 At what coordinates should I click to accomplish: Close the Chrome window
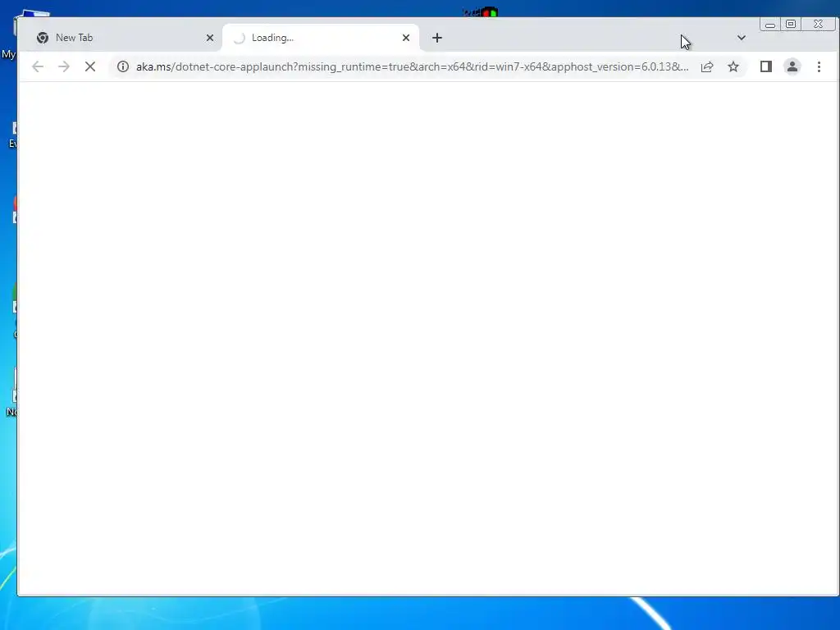(x=818, y=24)
